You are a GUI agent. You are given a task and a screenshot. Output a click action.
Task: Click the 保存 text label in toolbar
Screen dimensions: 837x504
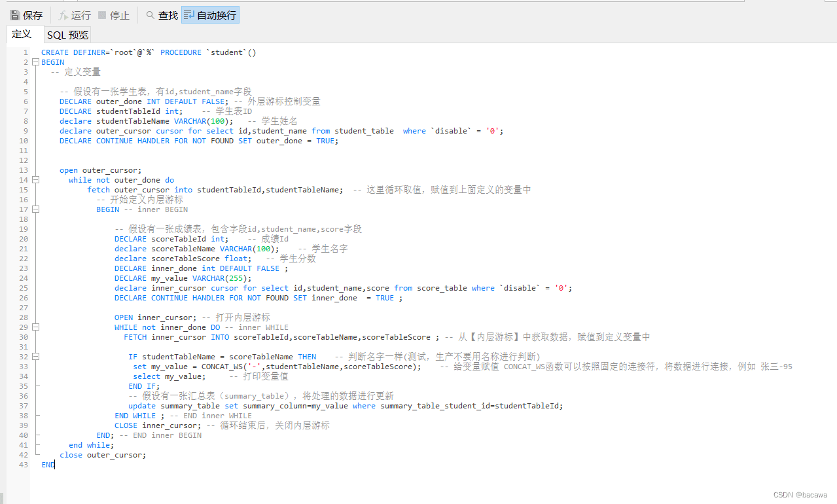[33, 15]
